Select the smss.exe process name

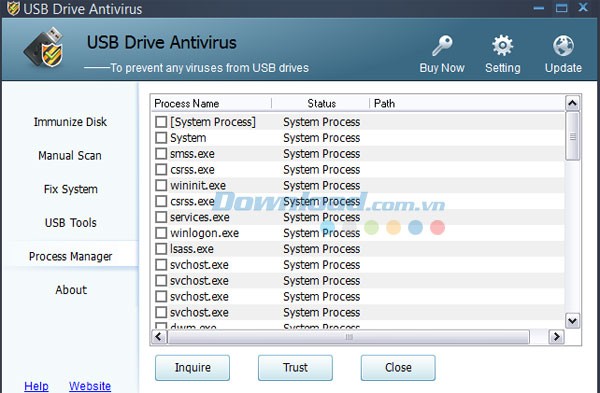(192, 154)
